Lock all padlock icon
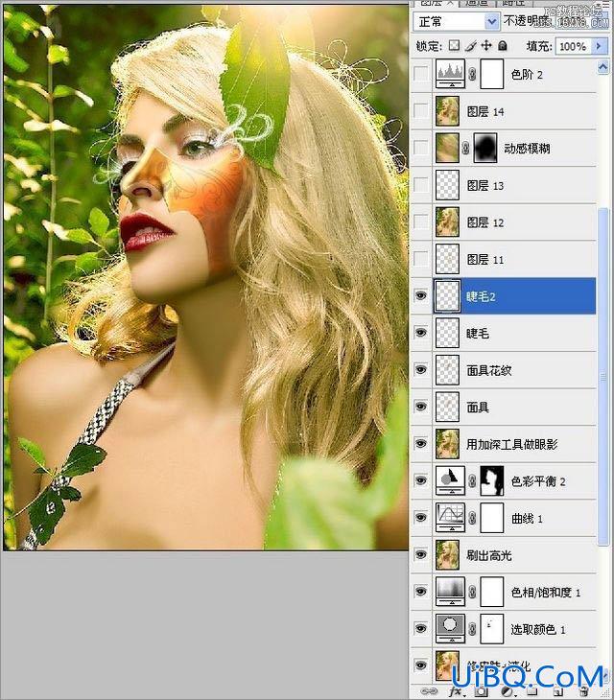This screenshot has width=614, height=700. click(x=503, y=45)
